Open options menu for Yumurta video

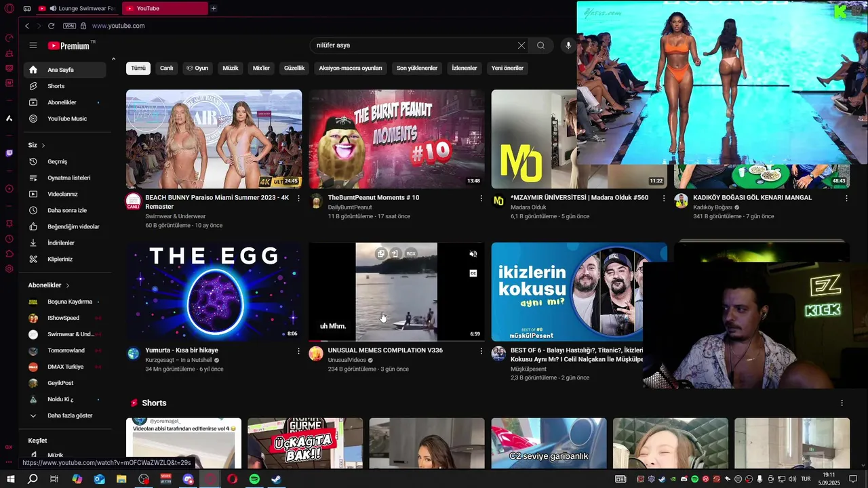[298, 351]
